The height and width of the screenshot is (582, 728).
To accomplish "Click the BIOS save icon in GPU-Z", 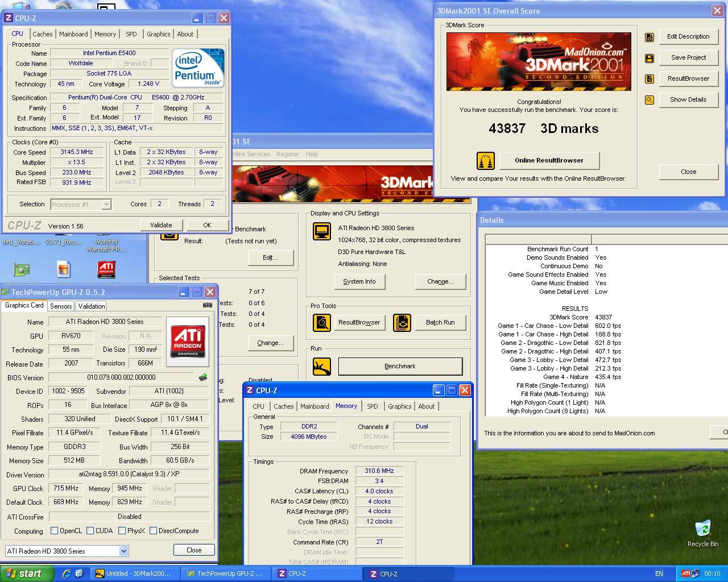I will (x=202, y=377).
